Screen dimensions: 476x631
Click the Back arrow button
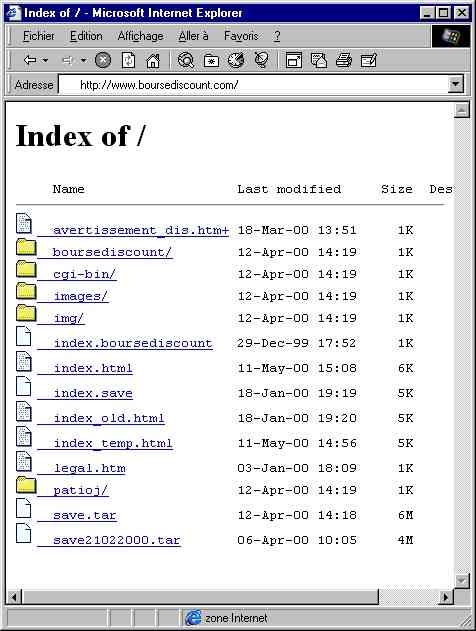click(x=30, y=60)
